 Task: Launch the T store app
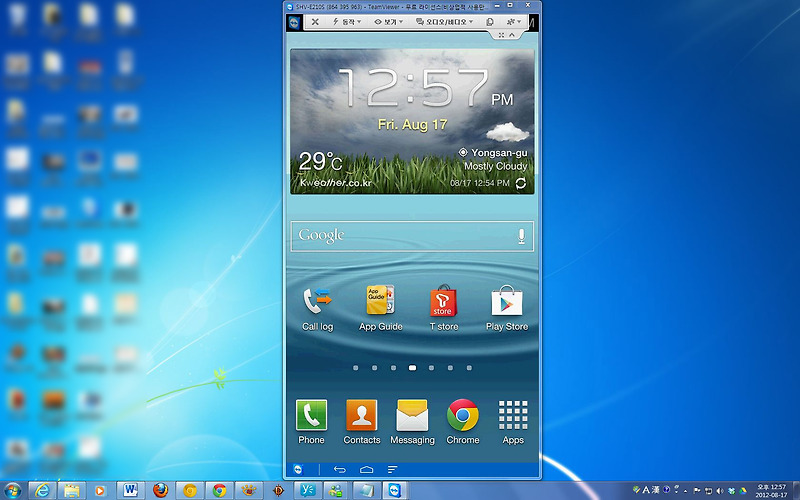click(443, 309)
